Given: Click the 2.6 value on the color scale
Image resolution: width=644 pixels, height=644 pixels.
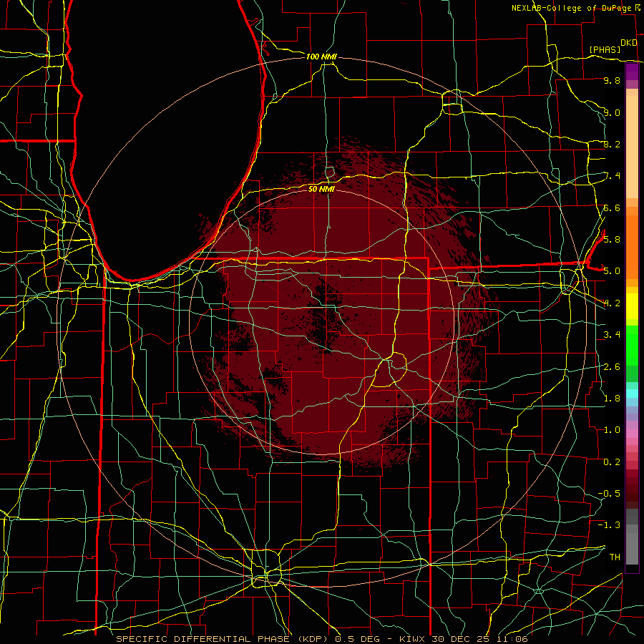Looking at the screenshot, I should pyautogui.click(x=612, y=366).
